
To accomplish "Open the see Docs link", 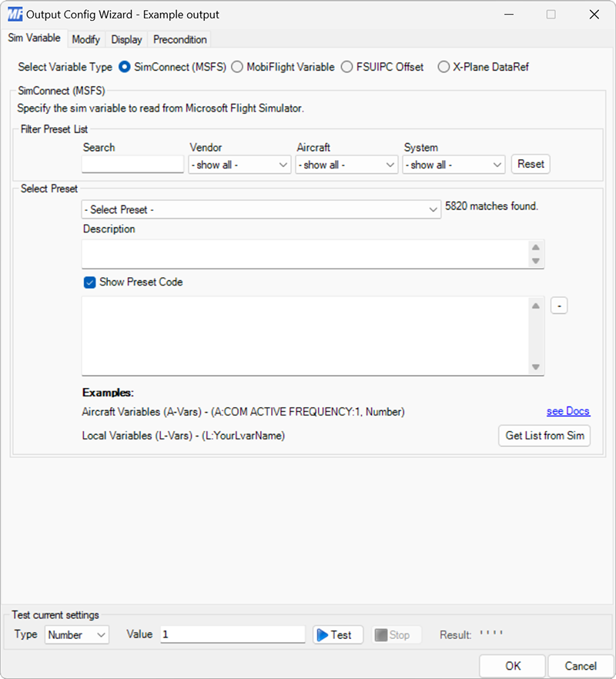I will [568, 411].
